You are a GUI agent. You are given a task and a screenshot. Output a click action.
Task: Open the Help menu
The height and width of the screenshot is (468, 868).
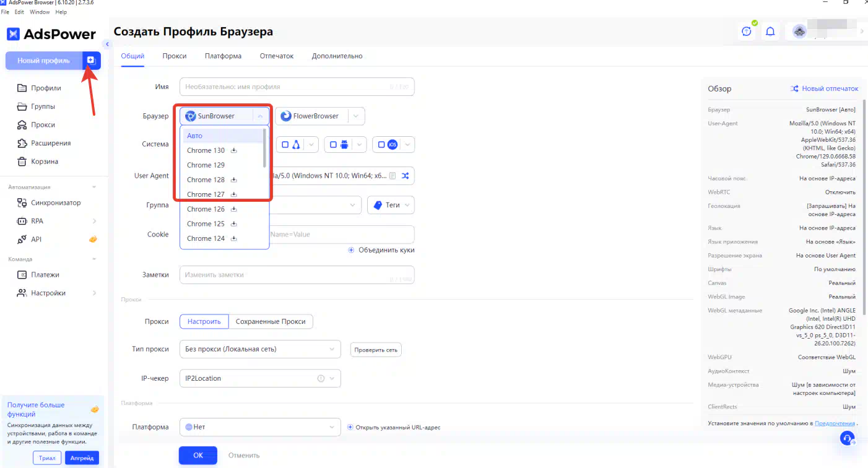61,12
